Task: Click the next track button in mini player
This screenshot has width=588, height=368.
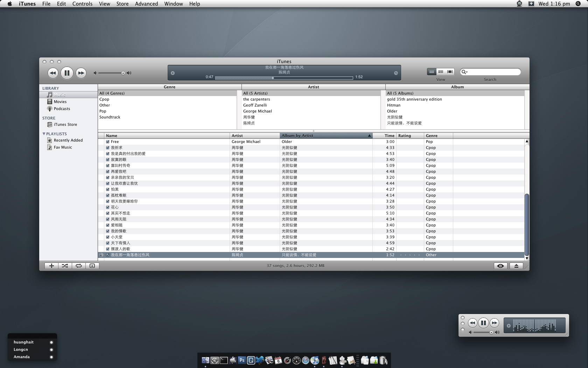Action: click(494, 323)
